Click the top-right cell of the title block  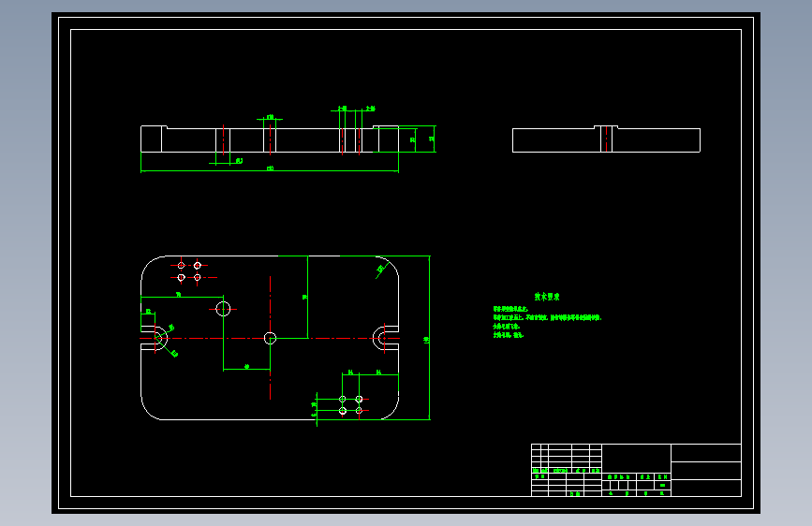tap(706, 453)
